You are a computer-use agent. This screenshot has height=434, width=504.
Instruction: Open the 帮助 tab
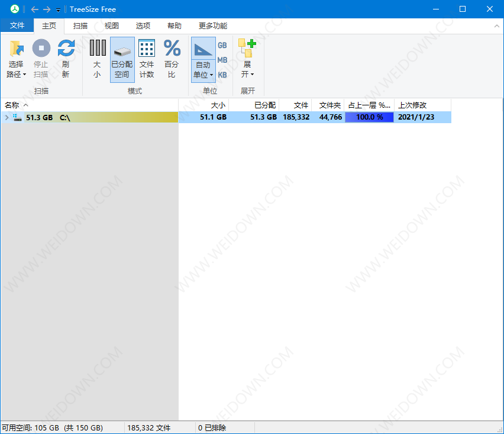175,25
